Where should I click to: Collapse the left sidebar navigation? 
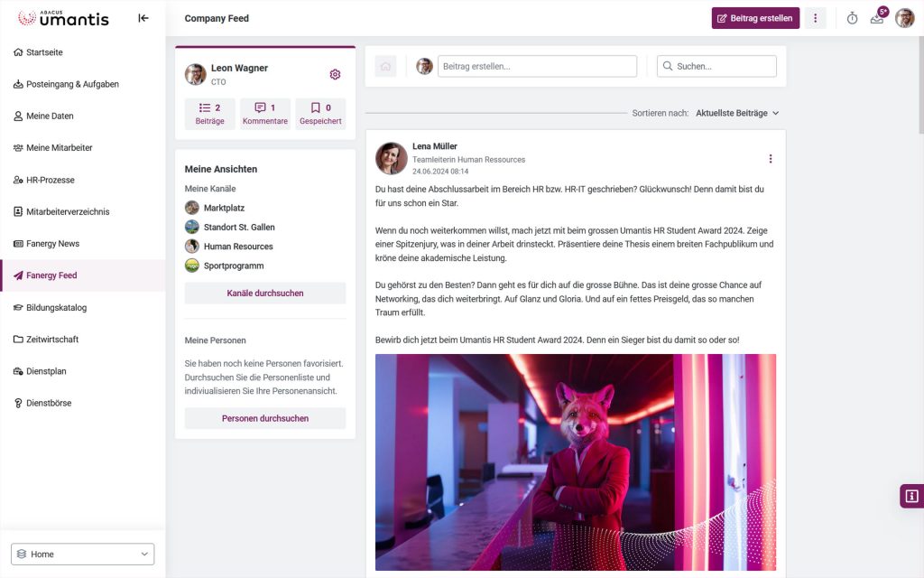(x=143, y=18)
